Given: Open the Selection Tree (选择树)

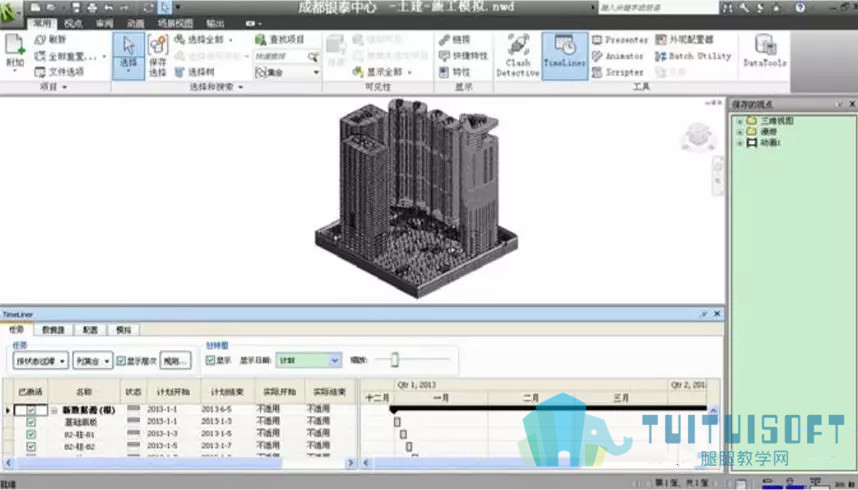Looking at the screenshot, I should pyautogui.click(x=194, y=72).
